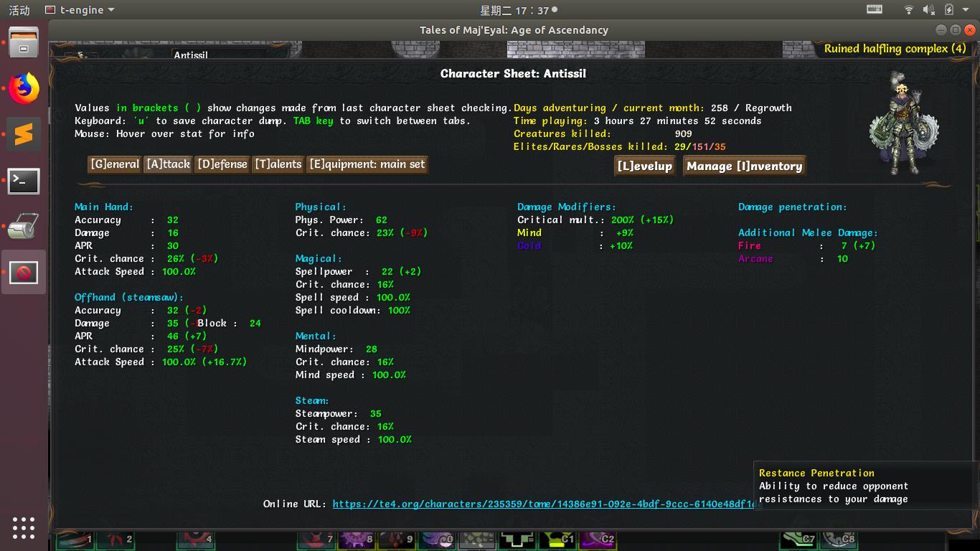Activate hotbar talent slot 0

437,540
